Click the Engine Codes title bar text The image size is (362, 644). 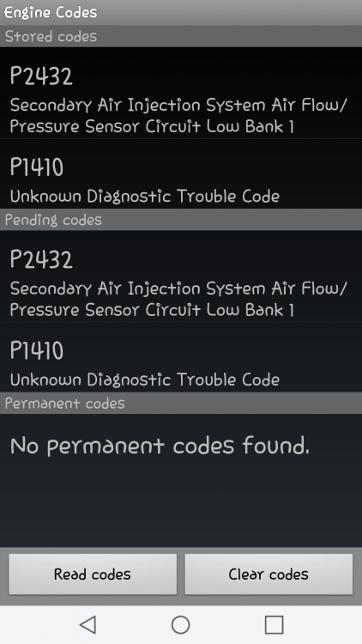click(x=51, y=12)
